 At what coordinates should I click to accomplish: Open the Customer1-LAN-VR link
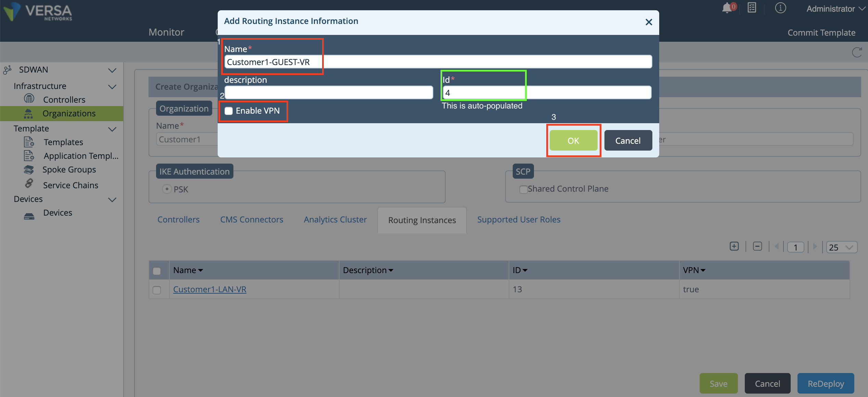[209, 290]
